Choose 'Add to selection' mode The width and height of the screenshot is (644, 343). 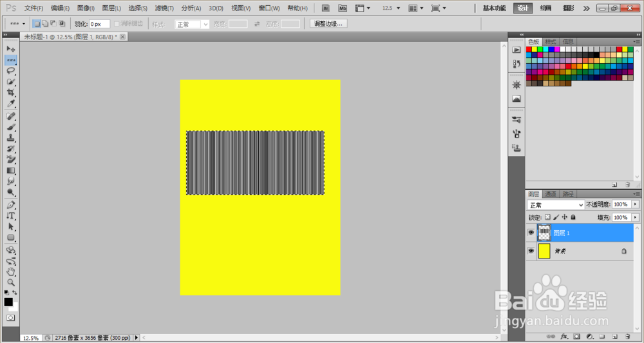click(45, 24)
